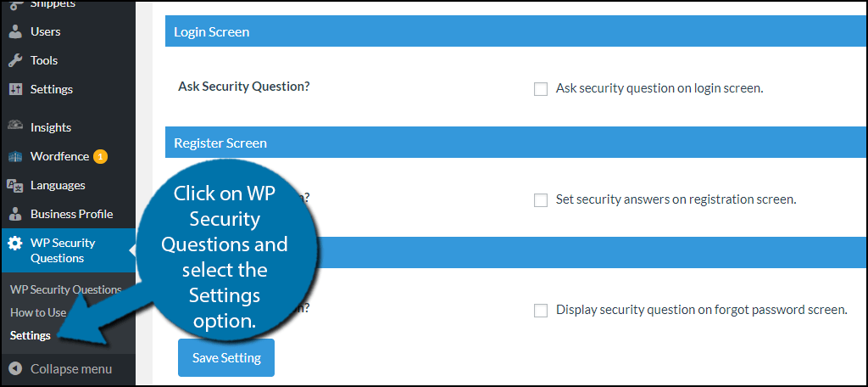The image size is (868, 387).
Task: Click the Wordfence shield icon
Action: [x=15, y=156]
